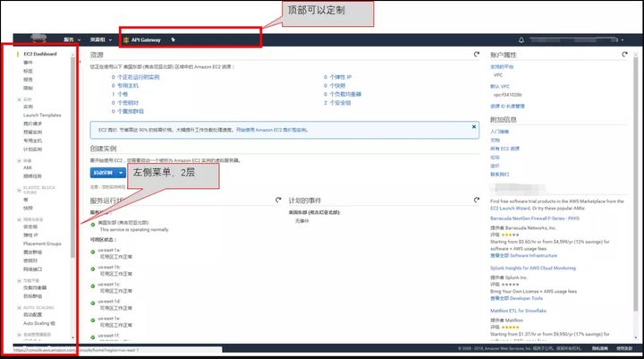Open Placement Groups in the sidebar
Screen dimensions: 644x359
(42, 244)
